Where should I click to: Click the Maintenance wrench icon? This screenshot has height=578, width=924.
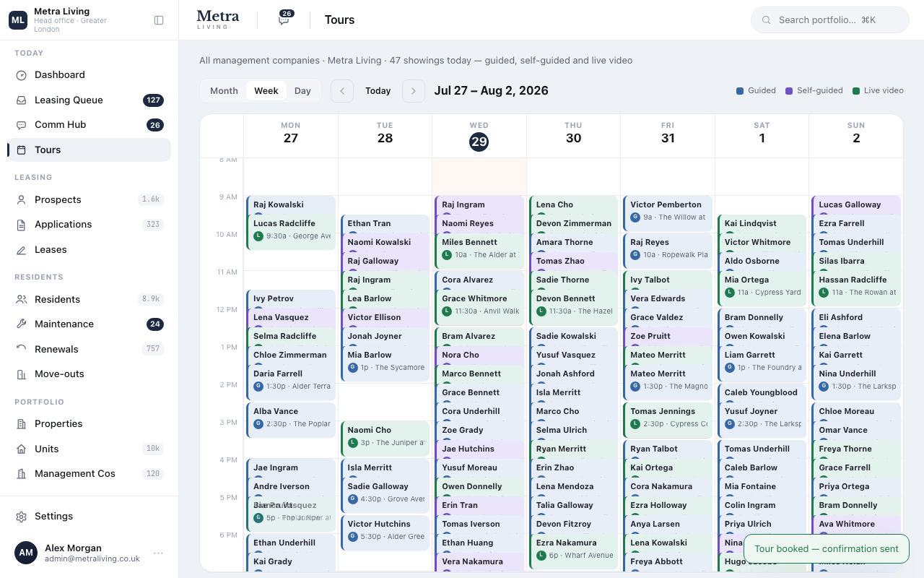coord(22,324)
